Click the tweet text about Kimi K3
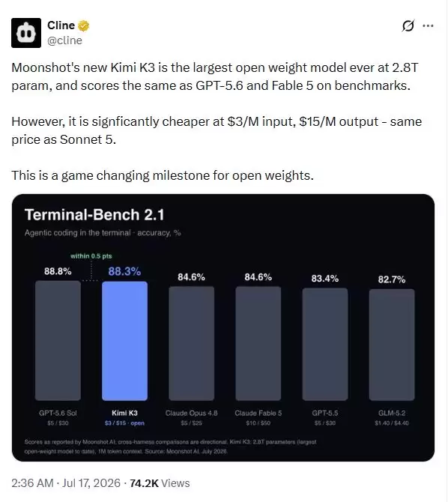The width and height of the screenshot is (448, 502). coord(217,121)
